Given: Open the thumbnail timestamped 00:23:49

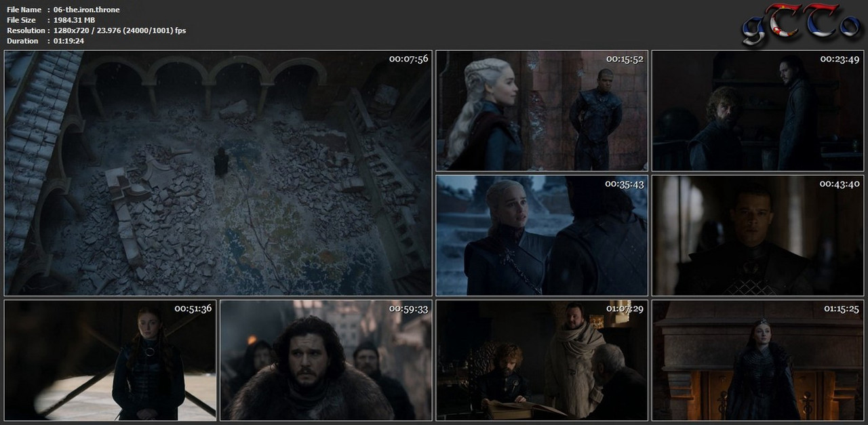Looking at the screenshot, I should click(x=758, y=110).
